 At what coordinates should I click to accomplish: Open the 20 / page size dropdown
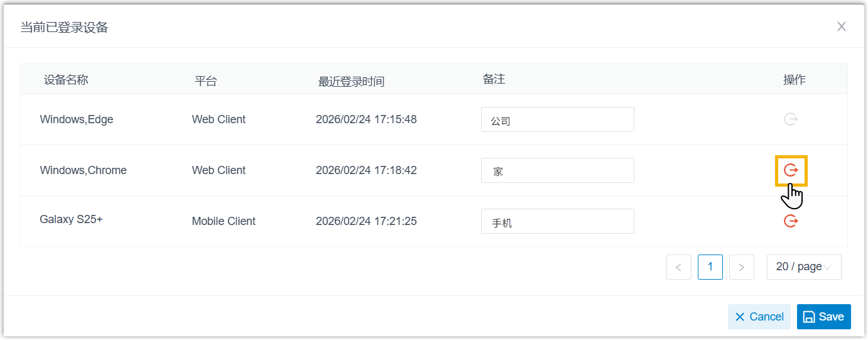[x=803, y=267]
